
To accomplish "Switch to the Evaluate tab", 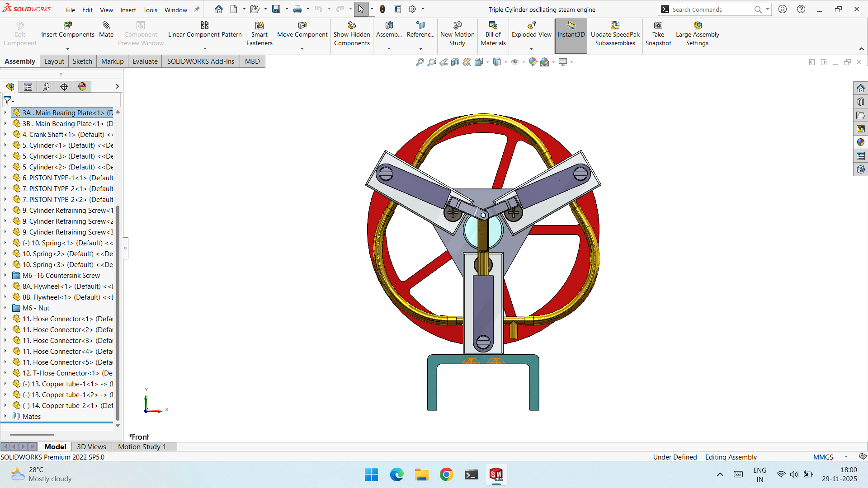I will click(x=145, y=61).
